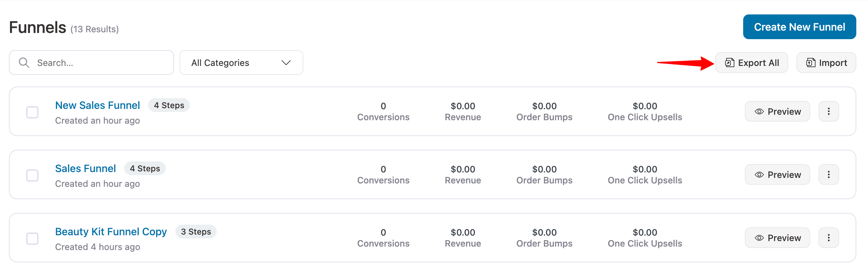Click 'Created 4 hours ago' text
Viewport: 868px width, 272px height.
tap(98, 247)
